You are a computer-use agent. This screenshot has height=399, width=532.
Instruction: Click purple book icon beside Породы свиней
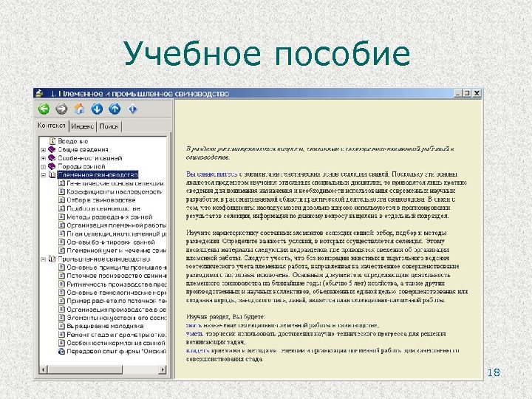52,166
